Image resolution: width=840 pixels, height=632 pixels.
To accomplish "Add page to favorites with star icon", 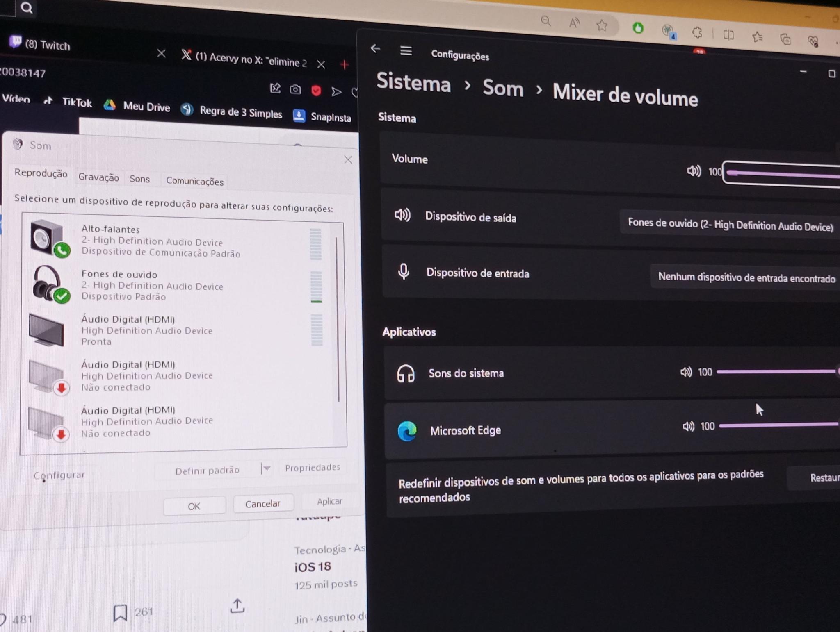I will (x=602, y=25).
